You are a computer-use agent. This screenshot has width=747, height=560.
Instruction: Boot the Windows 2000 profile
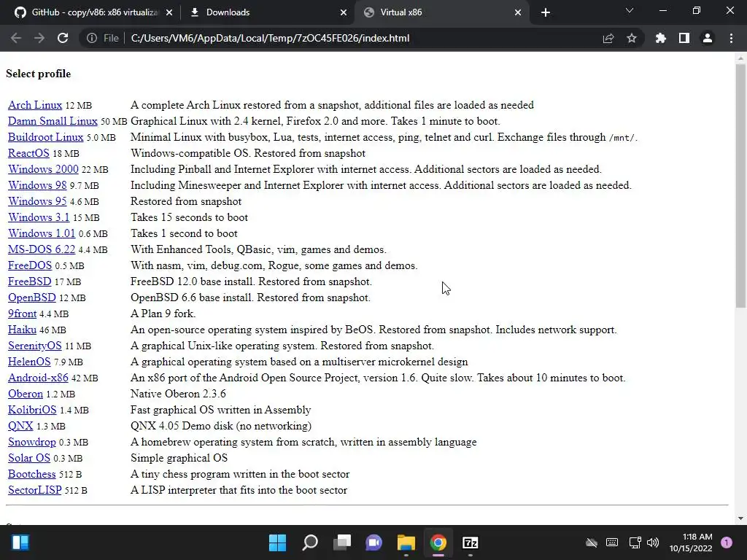pyautogui.click(x=43, y=169)
